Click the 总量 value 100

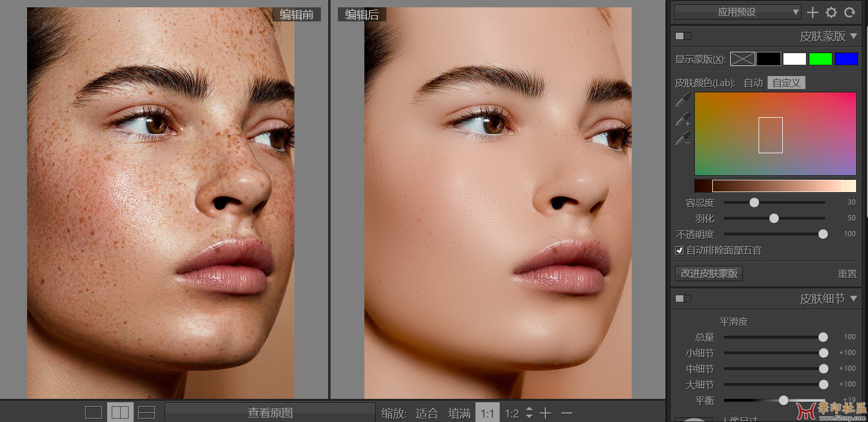tap(849, 337)
